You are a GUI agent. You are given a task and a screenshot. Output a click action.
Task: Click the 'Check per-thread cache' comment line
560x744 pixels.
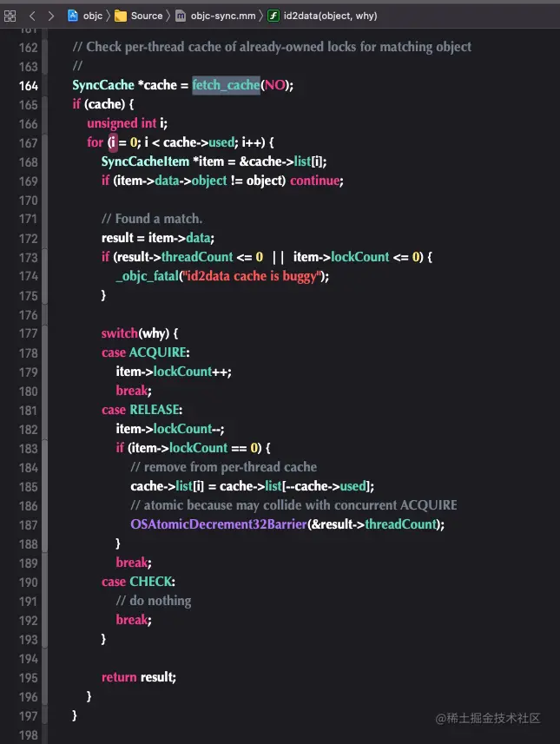tap(272, 47)
